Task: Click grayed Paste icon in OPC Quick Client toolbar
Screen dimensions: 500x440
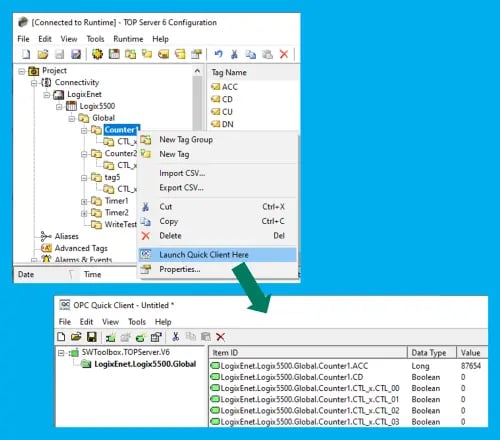Action: (206, 337)
